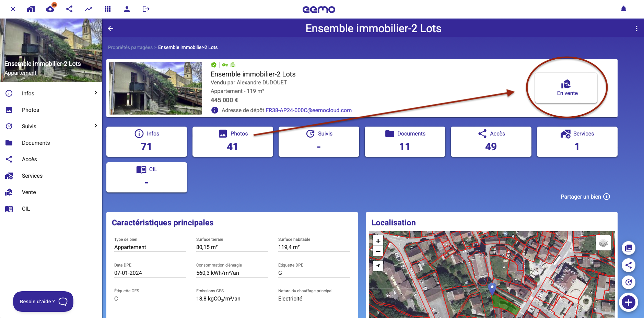Click the logout icon in top bar
This screenshot has width=644, height=318.
pyautogui.click(x=146, y=9)
